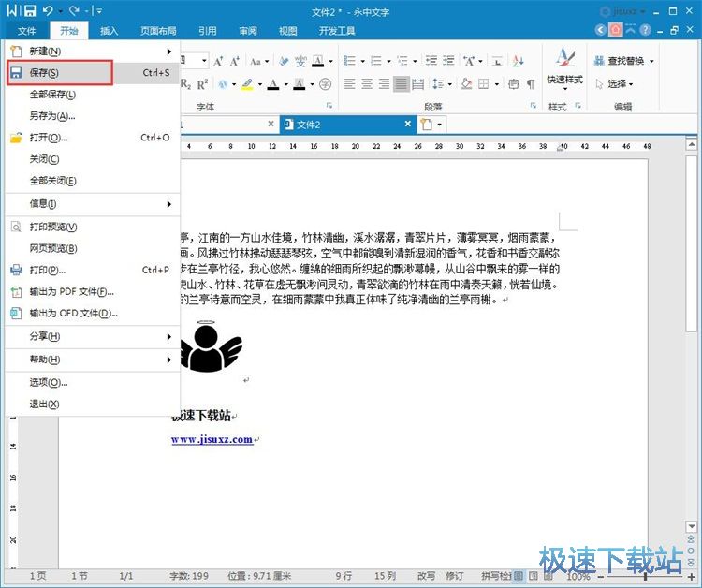The image size is (702, 588).
Task: Click the shading paint bucket icon
Action: (466, 83)
